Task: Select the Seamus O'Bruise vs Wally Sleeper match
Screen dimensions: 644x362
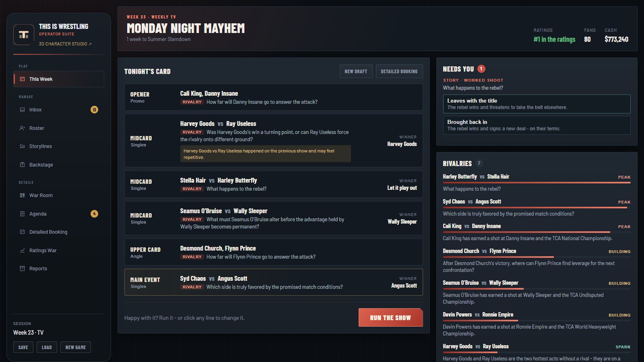Action: click(x=274, y=218)
